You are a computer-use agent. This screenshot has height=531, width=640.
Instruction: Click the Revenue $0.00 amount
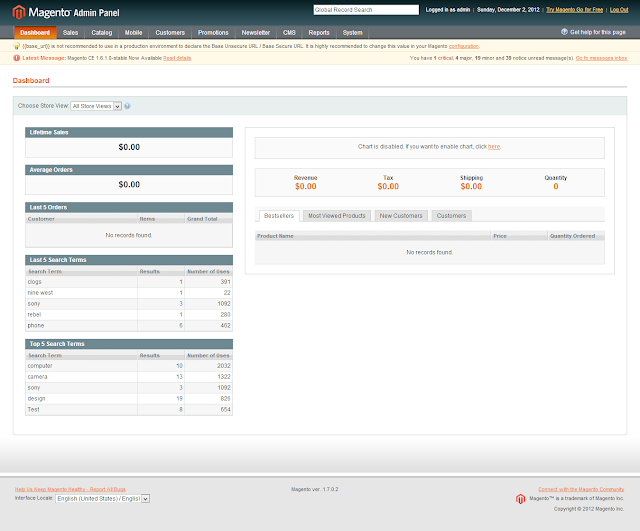[x=306, y=187]
